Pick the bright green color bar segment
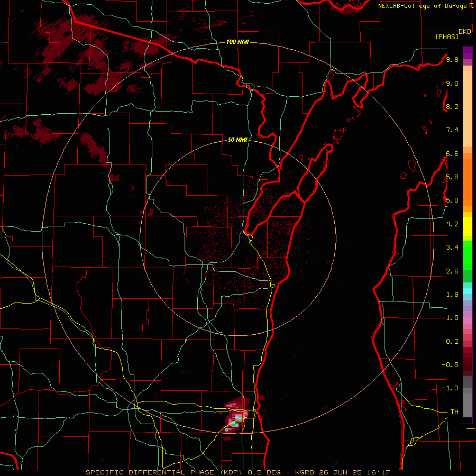Image resolution: width=476 pixels, height=476 pixels. click(x=467, y=255)
